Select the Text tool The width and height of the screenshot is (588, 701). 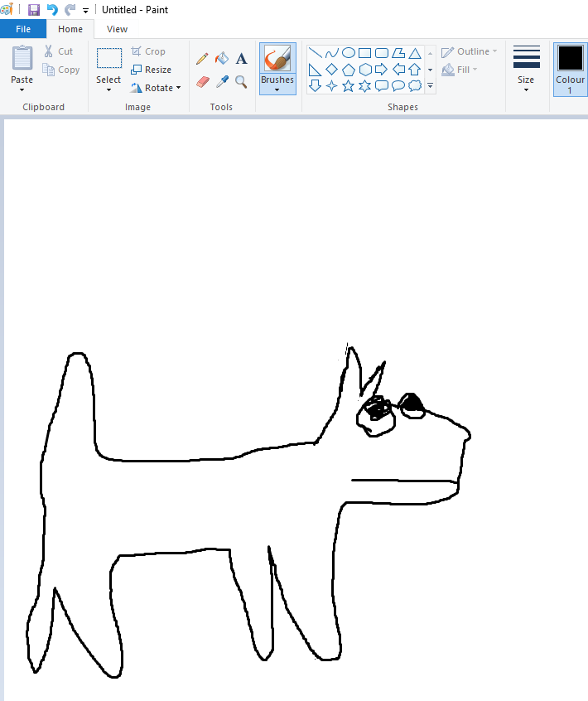click(241, 59)
